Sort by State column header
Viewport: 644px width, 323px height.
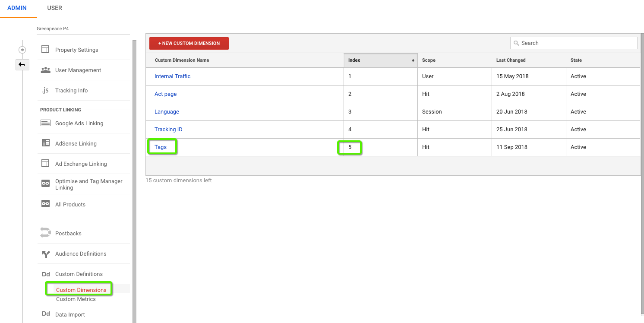(x=603, y=60)
